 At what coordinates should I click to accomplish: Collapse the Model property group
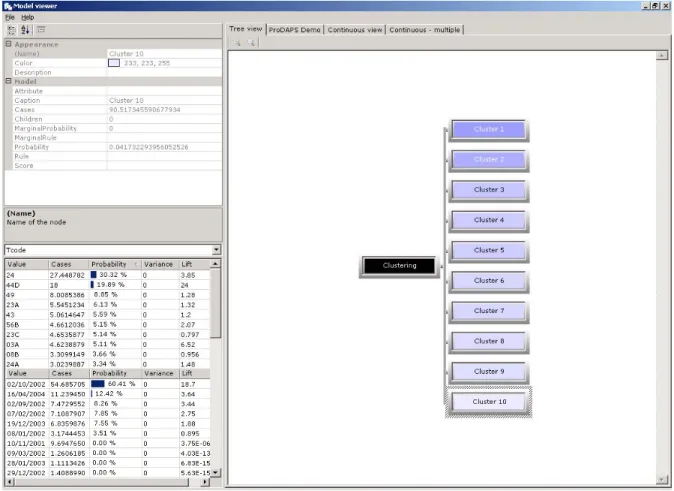tap(8, 81)
